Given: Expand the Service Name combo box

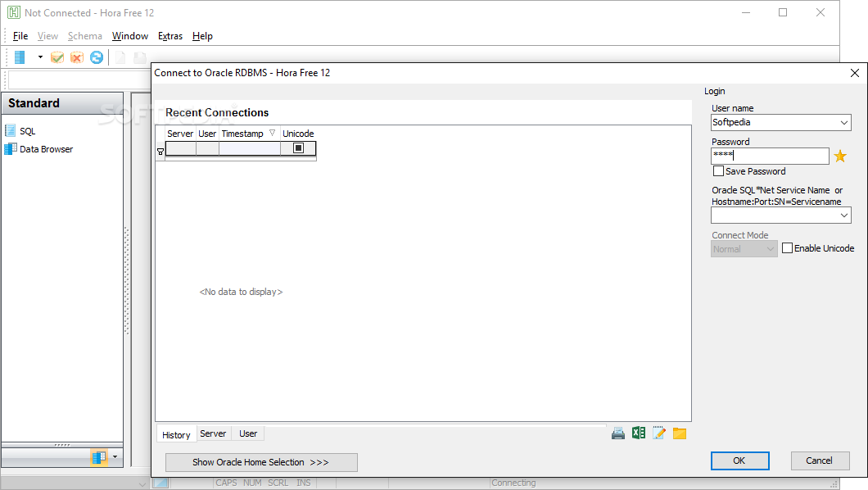Looking at the screenshot, I should point(844,215).
